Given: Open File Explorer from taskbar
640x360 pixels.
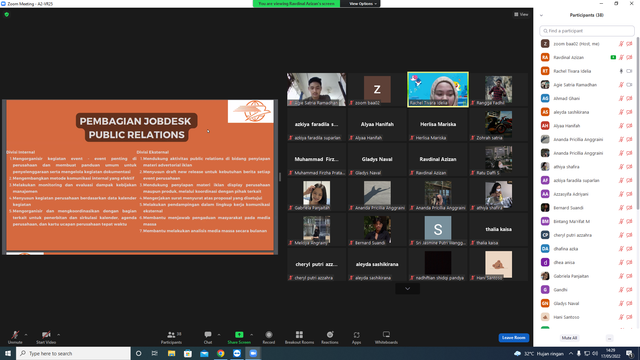Looking at the screenshot, I should (x=171, y=353).
